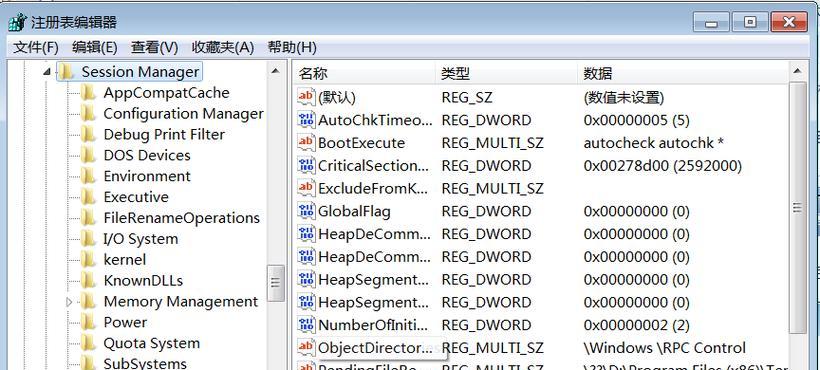Select the ObjectDirector... value name
Image resolution: width=820 pixels, height=370 pixels.
pos(375,348)
